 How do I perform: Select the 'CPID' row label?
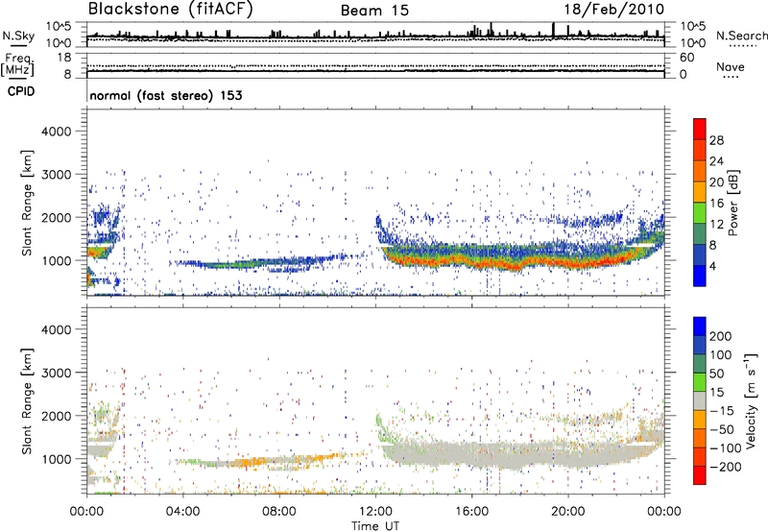coord(21,91)
